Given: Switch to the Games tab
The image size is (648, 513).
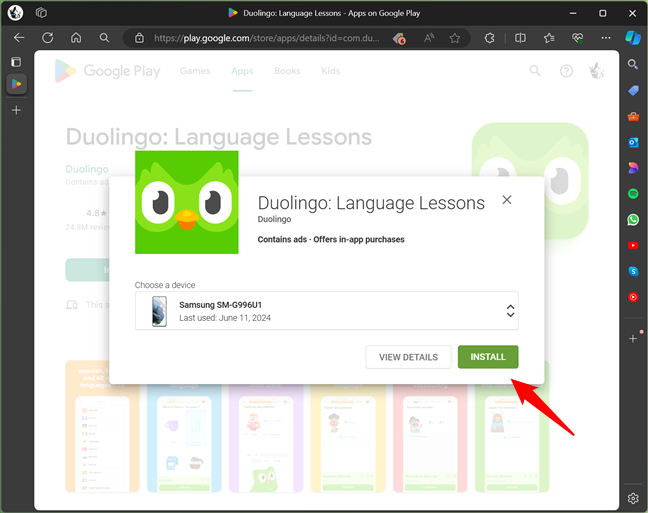Looking at the screenshot, I should 195,71.
